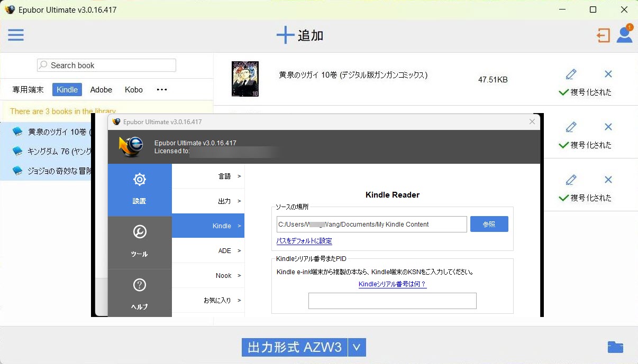This screenshot has height=364, width=638.
Task: Click パスをデフォルトに設定 link
Action: (304, 241)
